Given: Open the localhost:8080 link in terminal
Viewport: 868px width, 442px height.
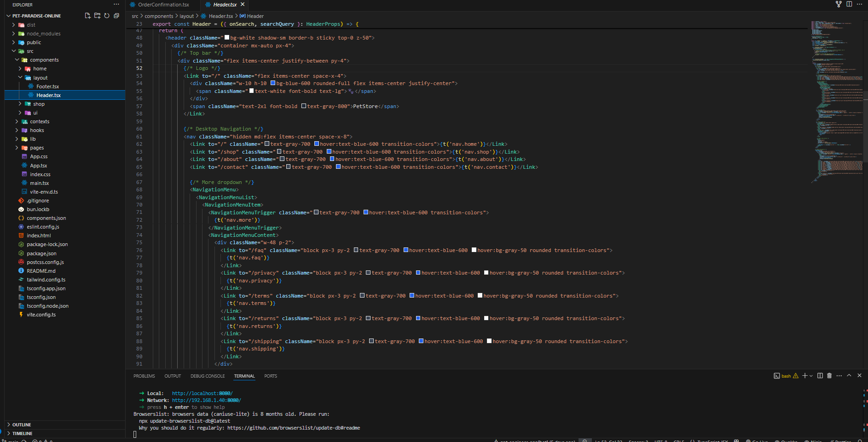Looking at the screenshot, I should pos(202,393).
